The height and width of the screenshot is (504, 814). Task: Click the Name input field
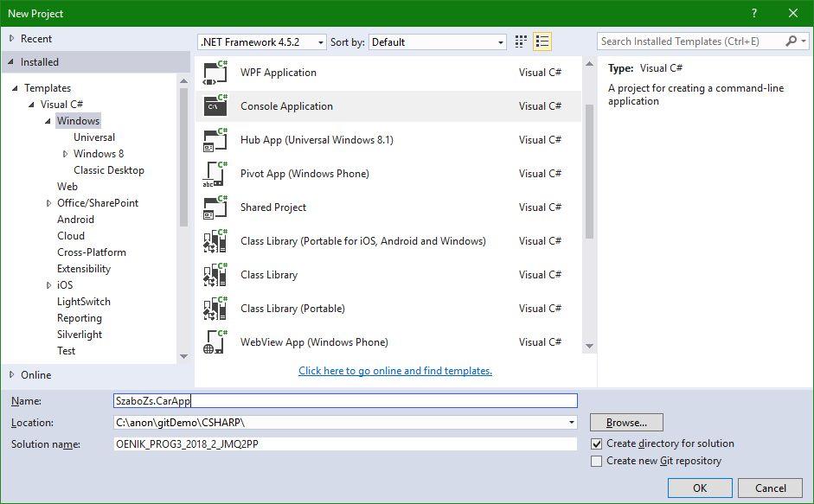pos(345,401)
